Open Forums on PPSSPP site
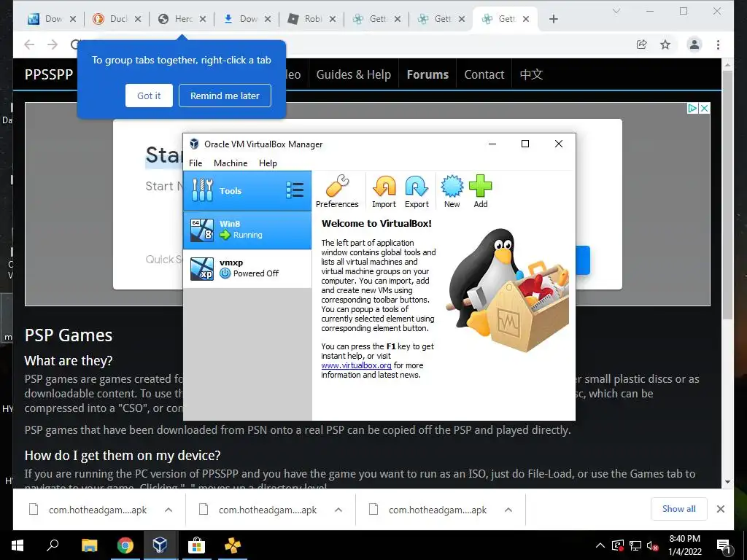 [x=427, y=74]
